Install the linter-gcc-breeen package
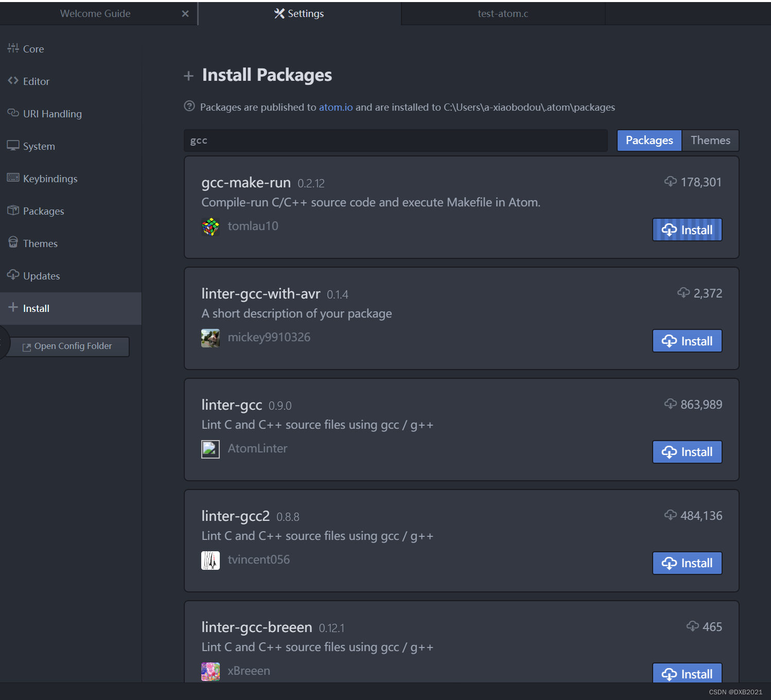 pyautogui.click(x=687, y=673)
